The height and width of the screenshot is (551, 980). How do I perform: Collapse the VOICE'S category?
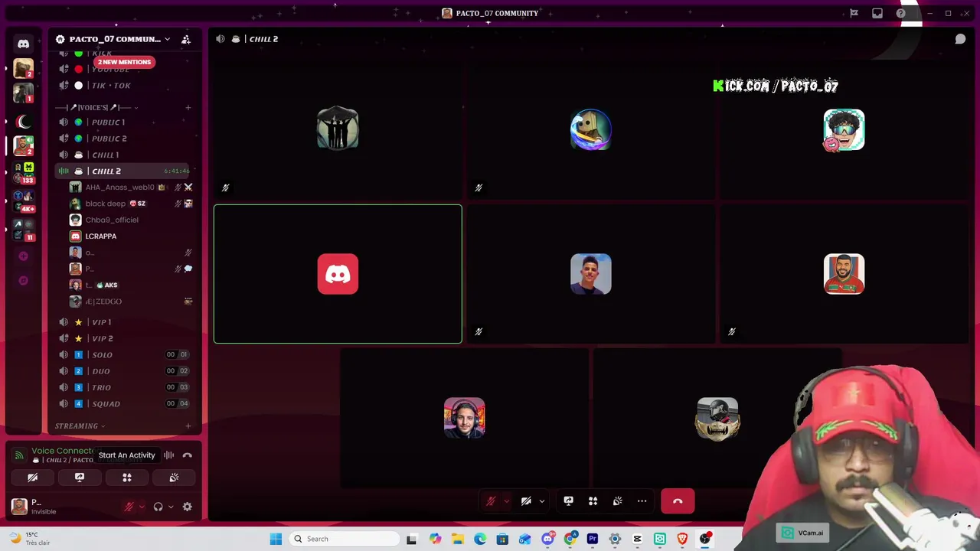pos(97,107)
